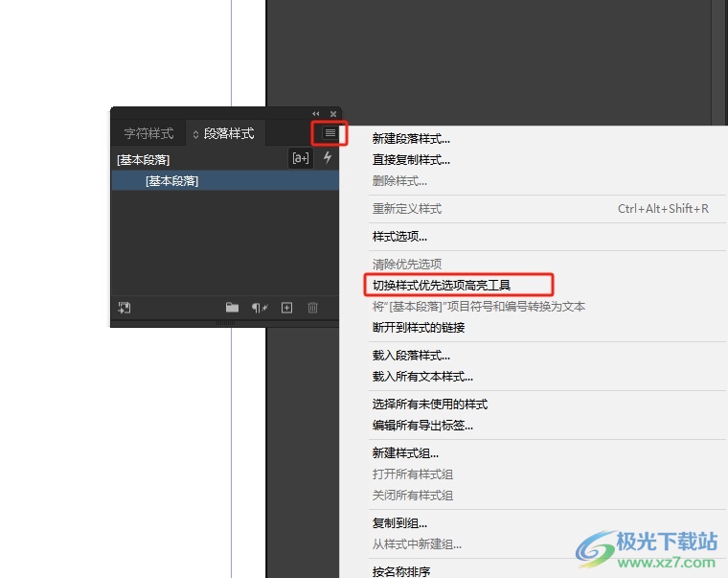Click 从样式中新建组... menu entry
Image resolution: width=728 pixels, height=578 pixels.
click(417, 544)
